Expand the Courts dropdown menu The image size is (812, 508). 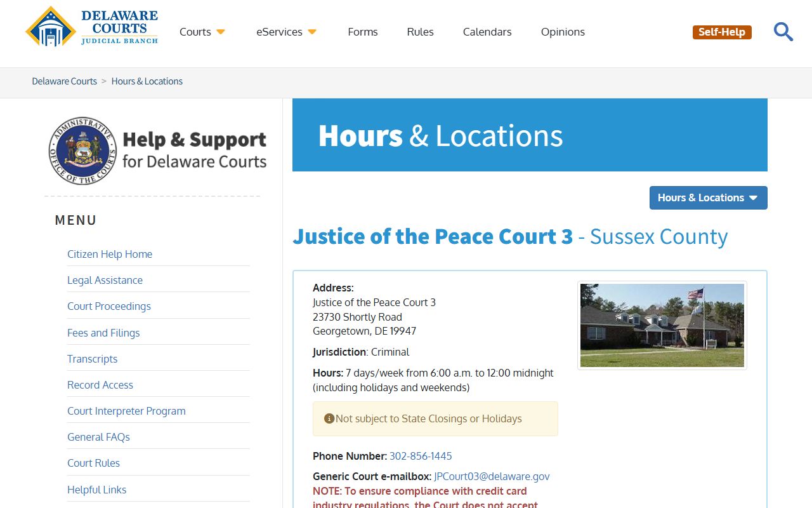(x=202, y=32)
